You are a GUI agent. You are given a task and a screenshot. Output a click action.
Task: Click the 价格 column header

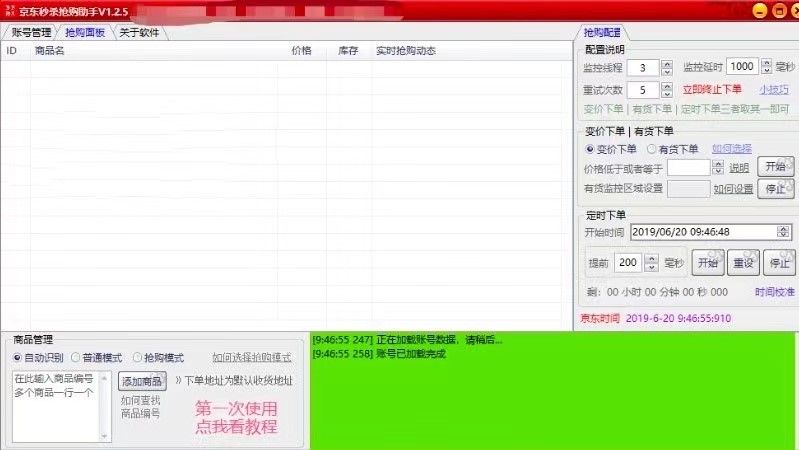(301, 50)
